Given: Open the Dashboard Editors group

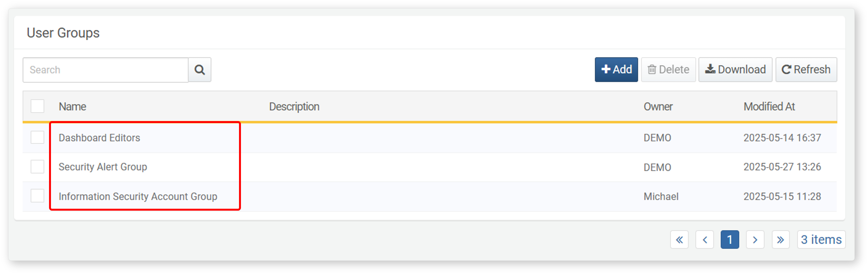Looking at the screenshot, I should (x=99, y=138).
